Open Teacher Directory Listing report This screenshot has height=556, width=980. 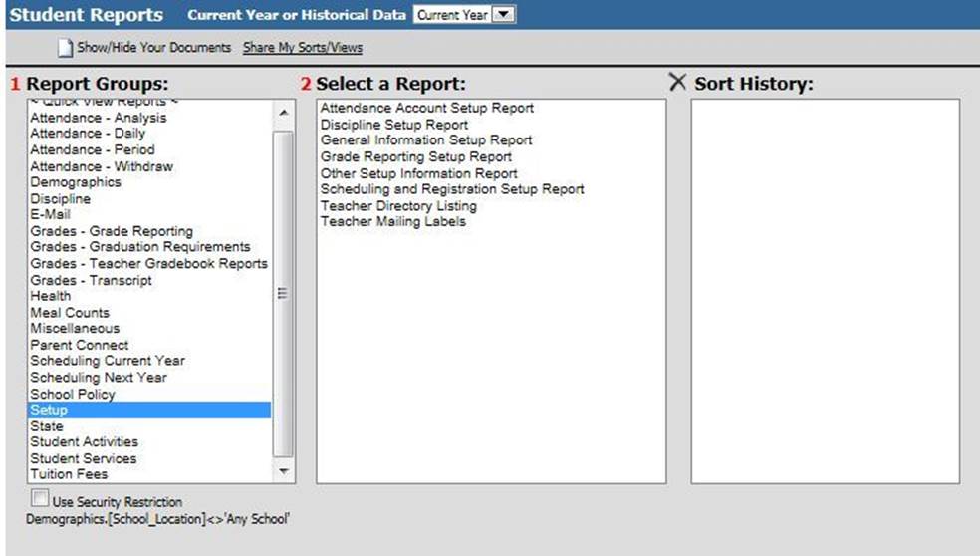pyautogui.click(x=398, y=206)
